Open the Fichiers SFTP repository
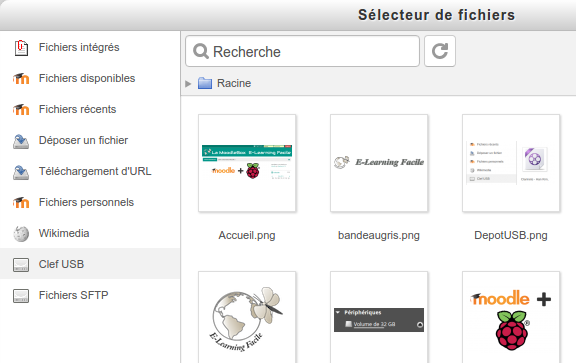 tap(90, 295)
